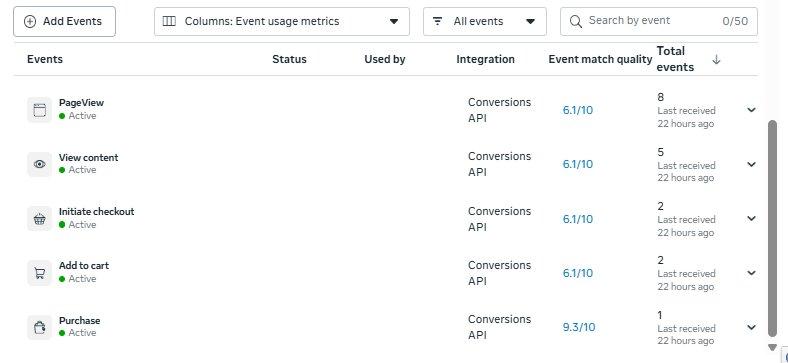Image resolution: width=788 pixels, height=363 pixels.
Task: Click the Events column header
Action: coord(45,59)
